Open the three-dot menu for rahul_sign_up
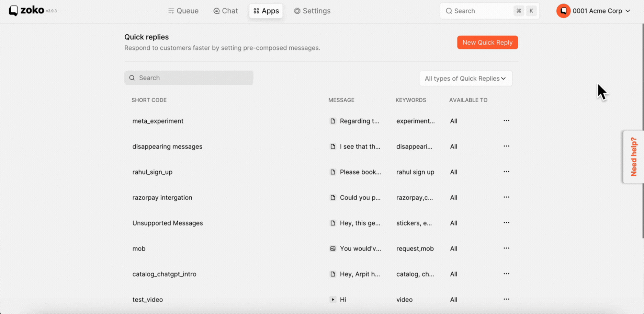The height and width of the screenshot is (314, 644). (x=506, y=172)
